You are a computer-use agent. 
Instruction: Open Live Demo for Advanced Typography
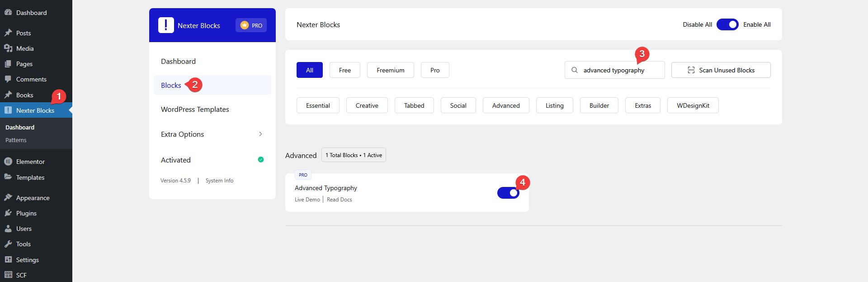click(307, 200)
